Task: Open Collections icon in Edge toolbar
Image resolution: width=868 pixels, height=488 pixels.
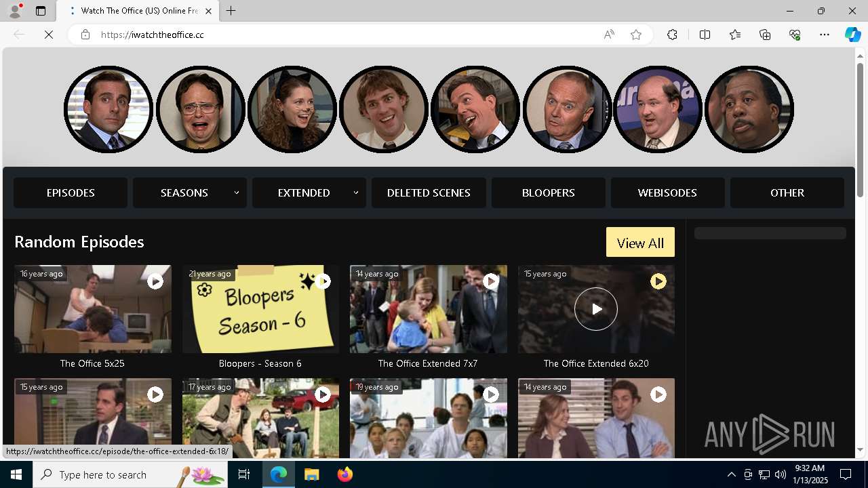Action: pos(765,35)
